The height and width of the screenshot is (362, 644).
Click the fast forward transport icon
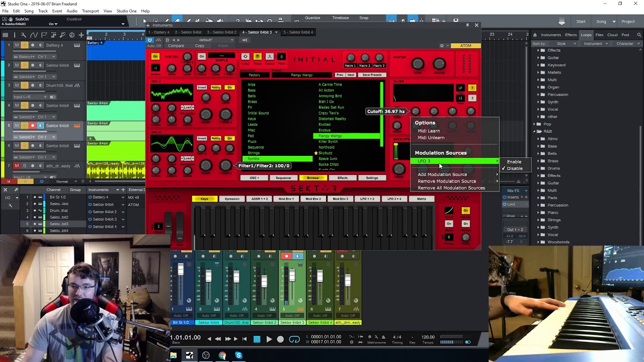point(227,339)
